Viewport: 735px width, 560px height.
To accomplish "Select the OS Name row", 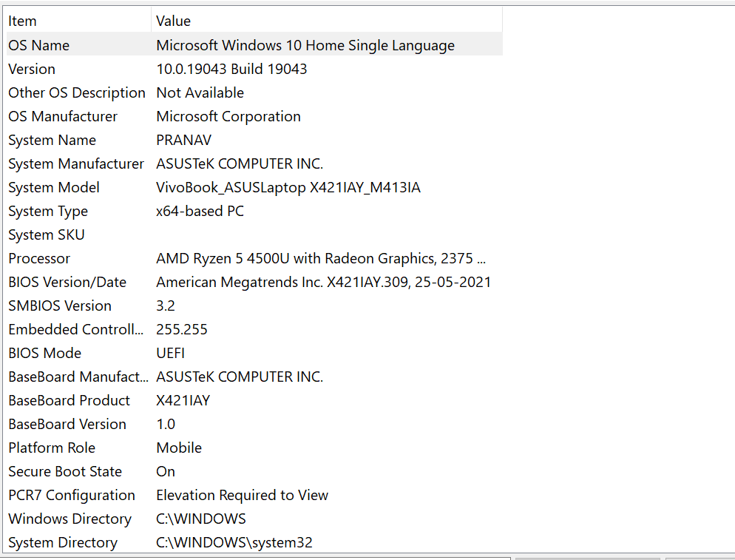I will (x=38, y=45).
